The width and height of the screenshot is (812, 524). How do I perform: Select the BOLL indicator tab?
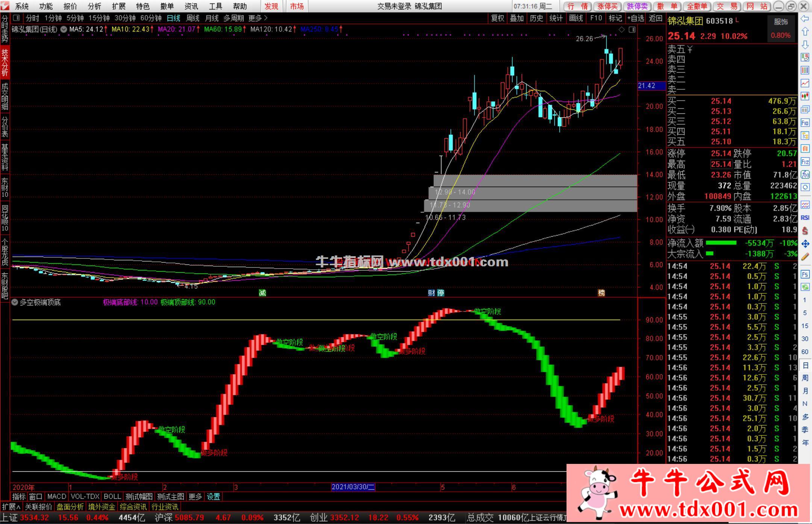[112, 497]
